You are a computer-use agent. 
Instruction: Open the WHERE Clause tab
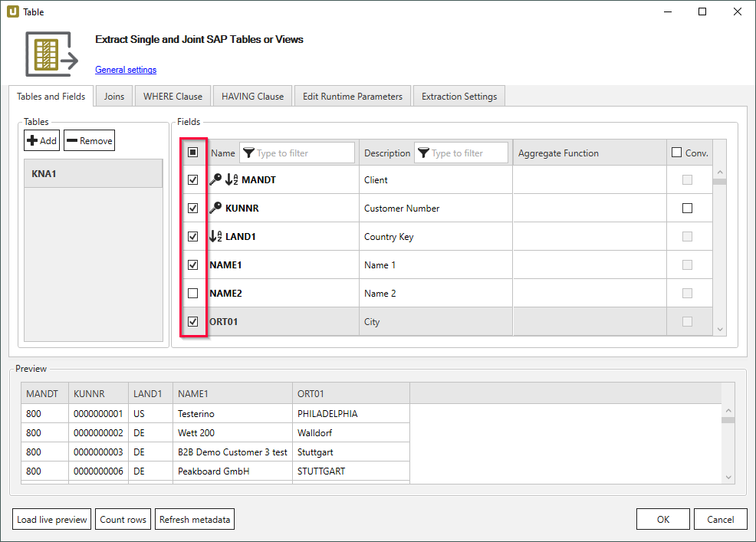(x=173, y=97)
